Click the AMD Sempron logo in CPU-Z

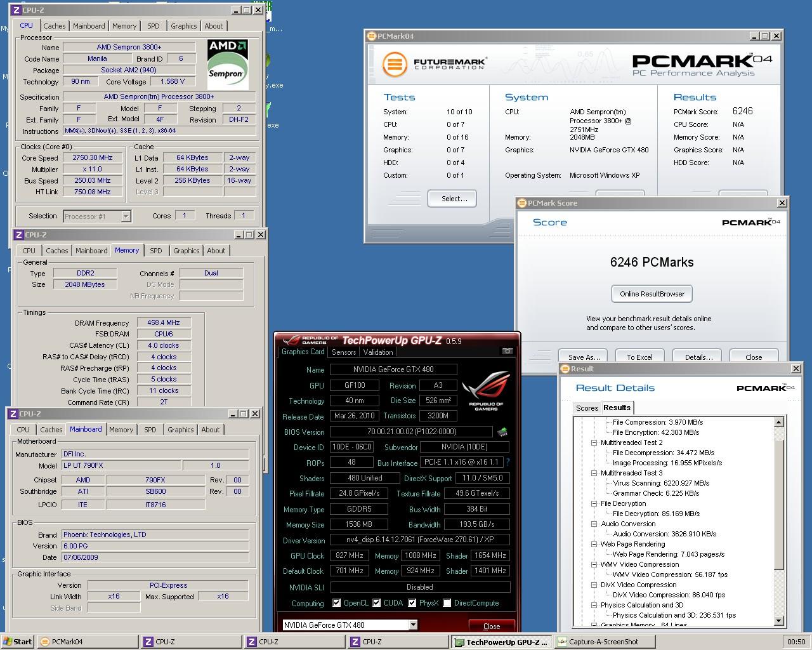[228, 64]
